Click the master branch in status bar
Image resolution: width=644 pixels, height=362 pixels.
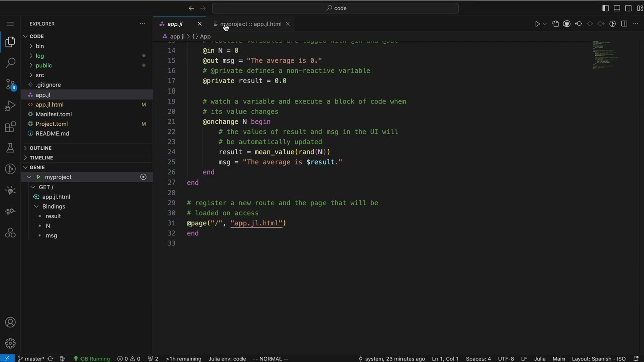tap(31, 359)
